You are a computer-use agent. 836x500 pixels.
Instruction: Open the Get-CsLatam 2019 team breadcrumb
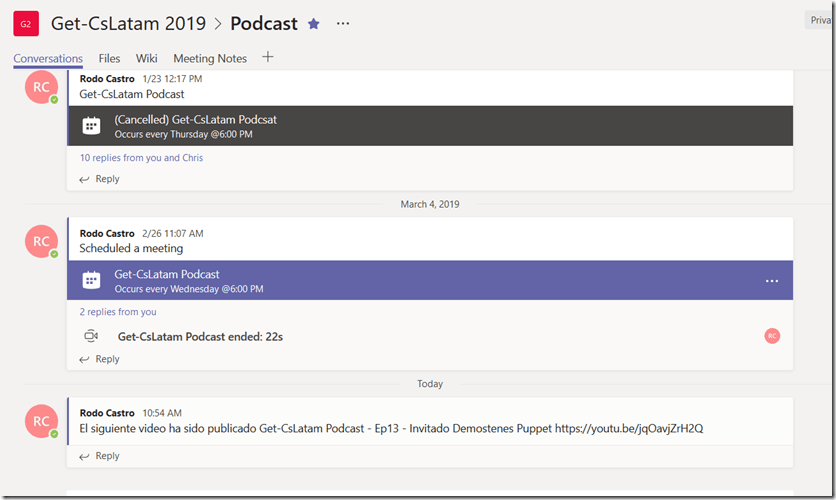128,23
